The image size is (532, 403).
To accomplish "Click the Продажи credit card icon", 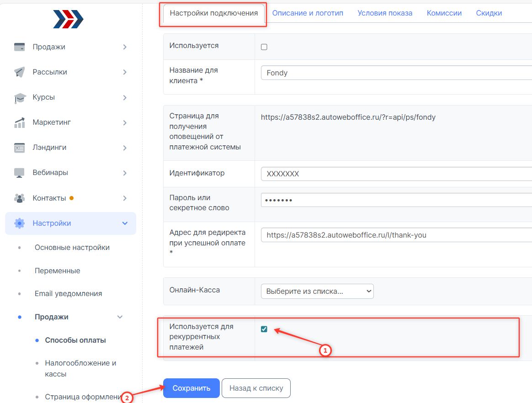I will point(19,47).
